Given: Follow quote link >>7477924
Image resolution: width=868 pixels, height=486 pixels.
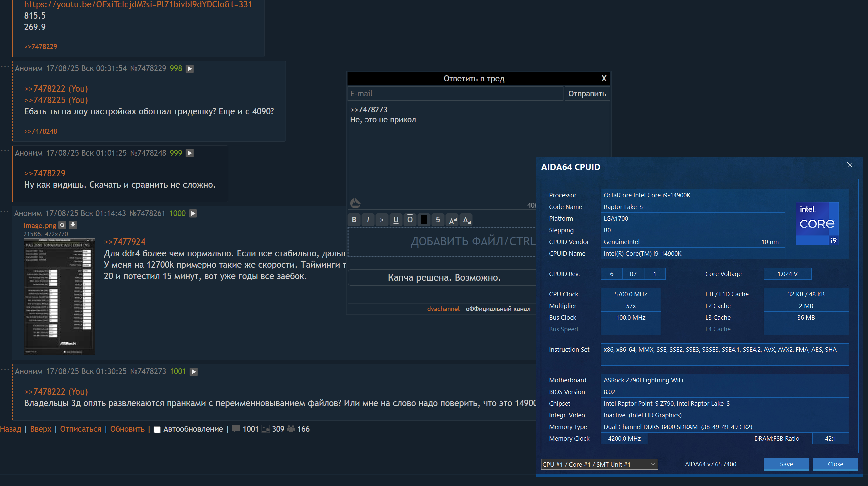Looking at the screenshot, I should click(125, 242).
